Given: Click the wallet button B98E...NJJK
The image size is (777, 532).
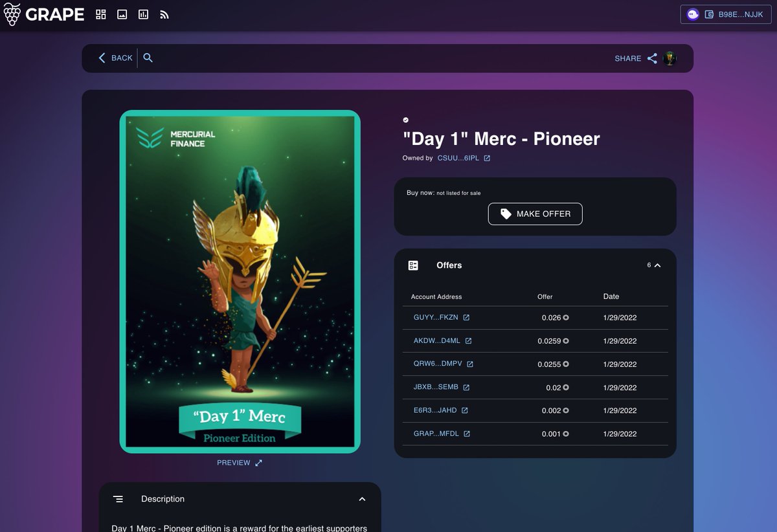Looking at the screenshot, I should coord(725,14).
